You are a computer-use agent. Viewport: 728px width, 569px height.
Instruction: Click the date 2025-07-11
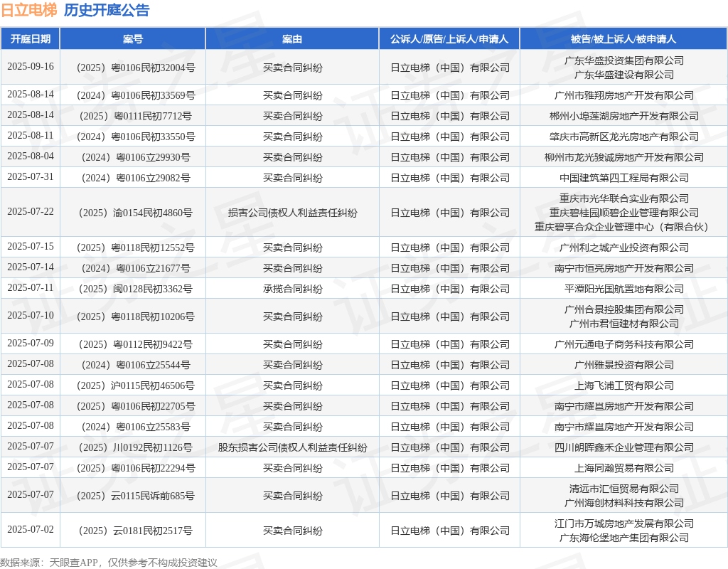tap(30, 287)
